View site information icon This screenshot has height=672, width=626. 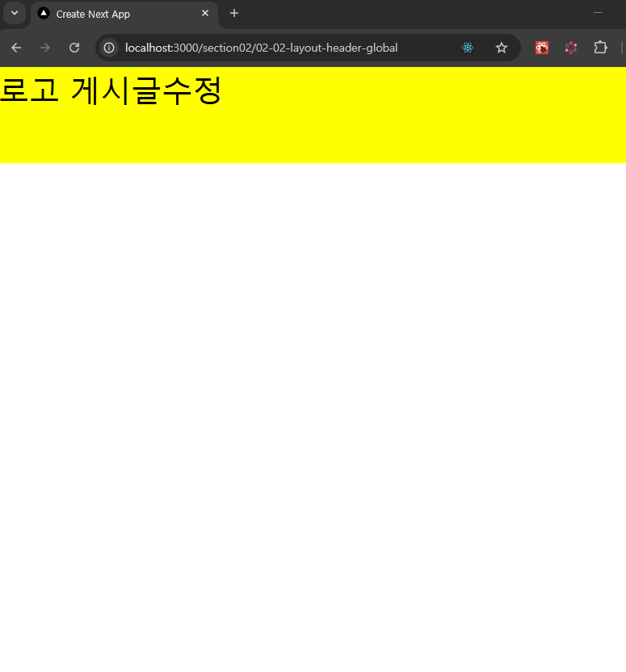[109, 48]
